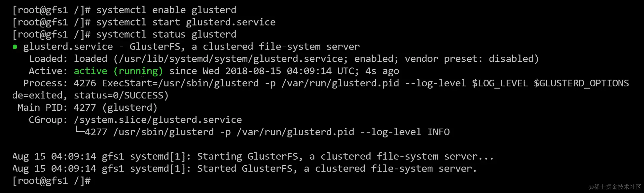Click the $GLUSTERD_OPTIONS variable text
644x193 pixels.
[x=581, y=83]
